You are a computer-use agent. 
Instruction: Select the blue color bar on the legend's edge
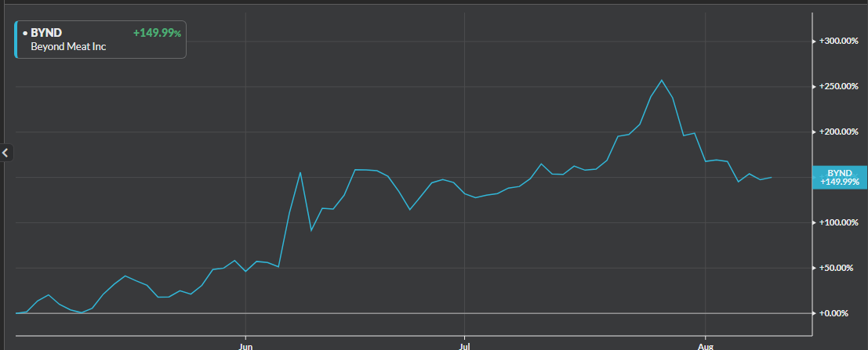coord(16,39)
